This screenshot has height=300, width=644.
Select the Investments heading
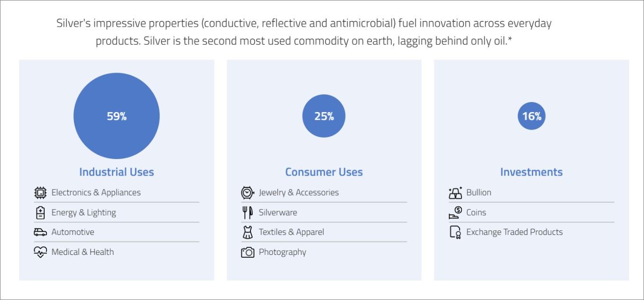tap(531, 172)
